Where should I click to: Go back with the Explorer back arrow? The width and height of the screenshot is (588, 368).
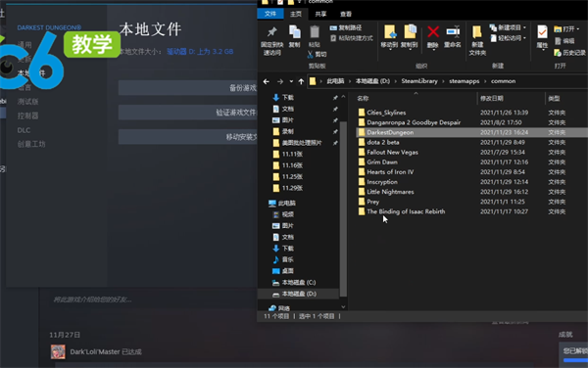click(x=267, y=81)
